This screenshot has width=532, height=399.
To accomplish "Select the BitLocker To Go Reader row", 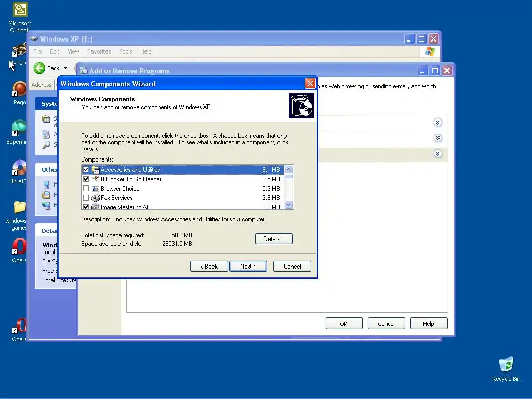I will [x=182, y=179].
